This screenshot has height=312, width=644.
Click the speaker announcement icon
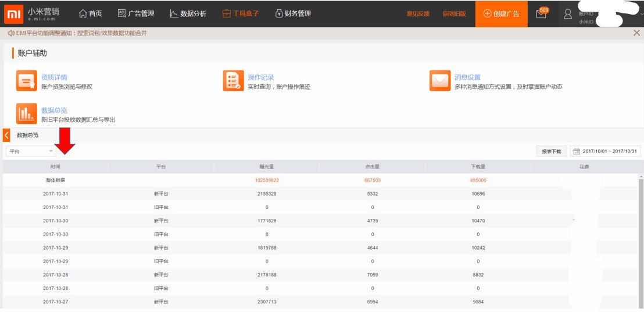(x=10, y=33)
